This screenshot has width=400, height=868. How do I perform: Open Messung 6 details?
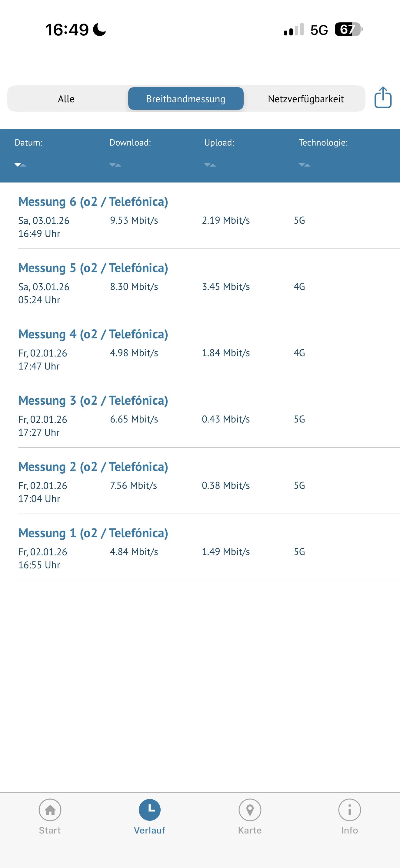pos(93,202)
